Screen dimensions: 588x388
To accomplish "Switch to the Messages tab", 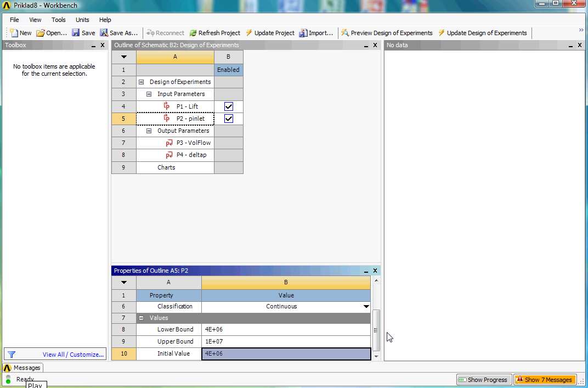I will click(x=23, y=368).
